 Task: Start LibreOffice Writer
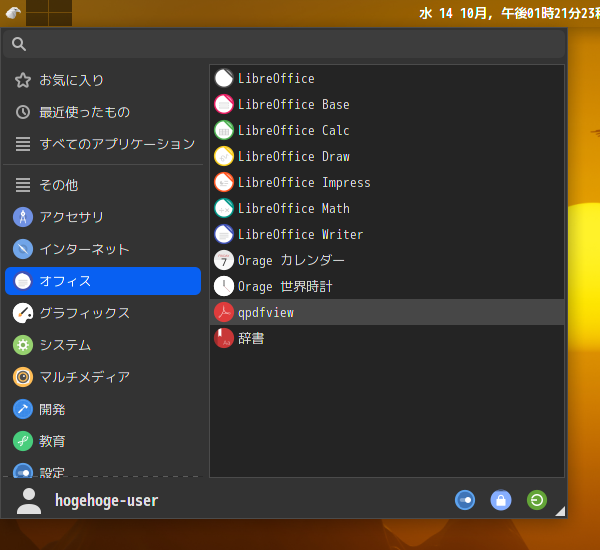click(387, 235)
